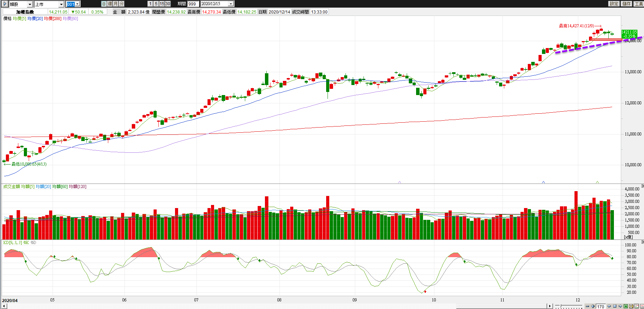Open the 類股 category dropdown
Screen dimensions: 644x309
30,4
